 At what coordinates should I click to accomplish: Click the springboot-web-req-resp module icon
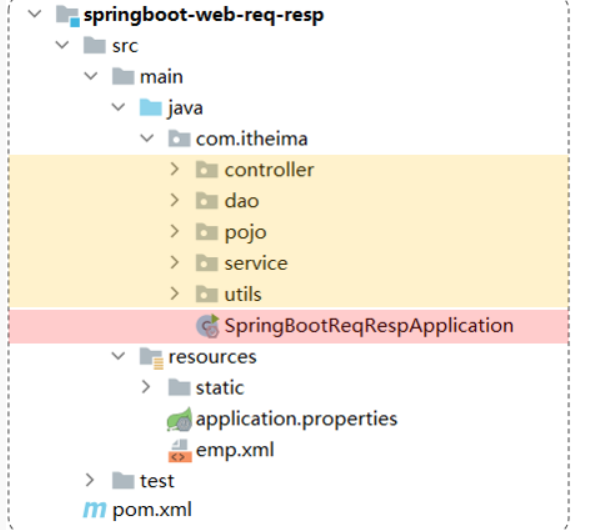click(68, 16)
